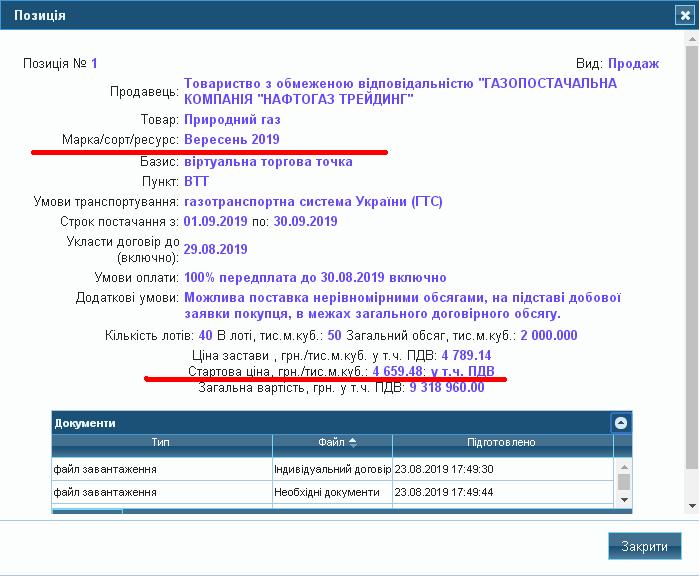Click the documents list scrollbar thumb
The height and width of the screenshot is (578, 700).
coord(624,482)
